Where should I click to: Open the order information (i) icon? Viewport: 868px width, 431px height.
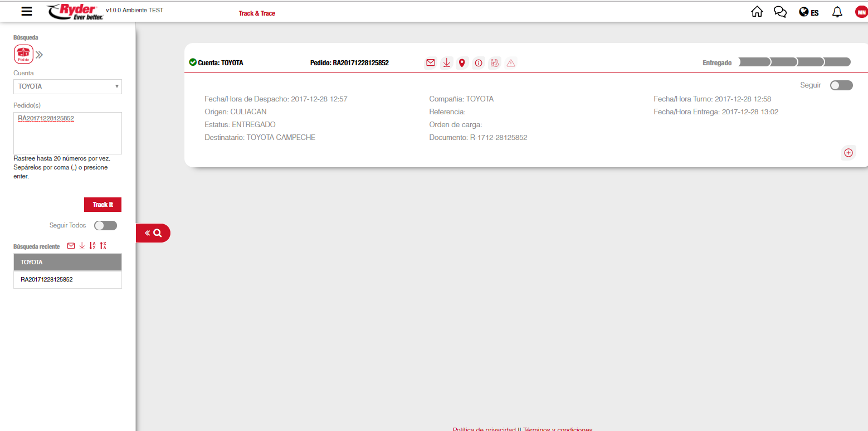[x=478, y=63]
